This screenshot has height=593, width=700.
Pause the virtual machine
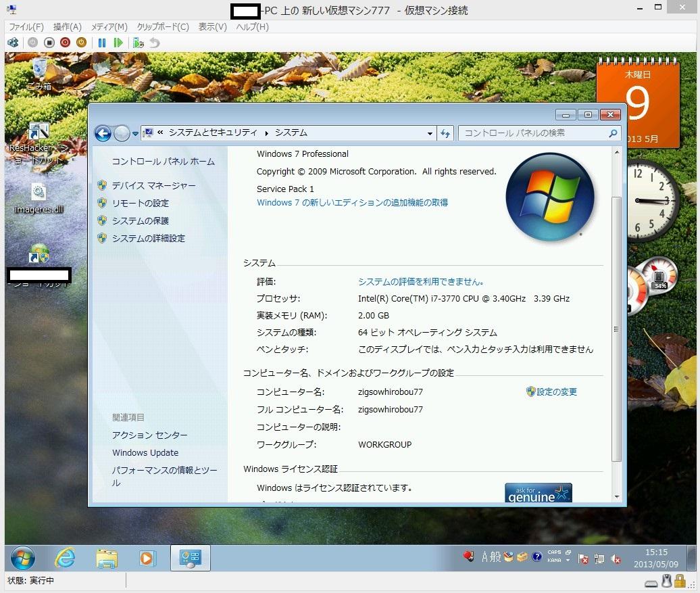pos(102,43)
